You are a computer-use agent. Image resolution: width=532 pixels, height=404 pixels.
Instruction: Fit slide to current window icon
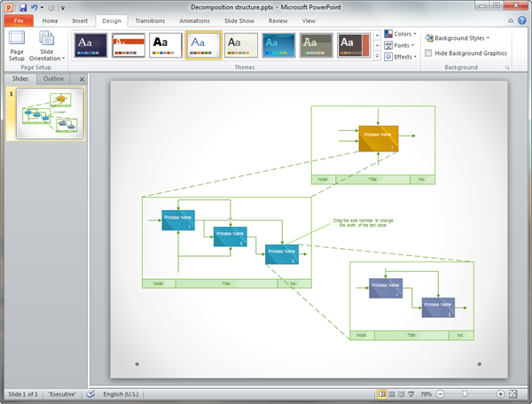[513, 394]
